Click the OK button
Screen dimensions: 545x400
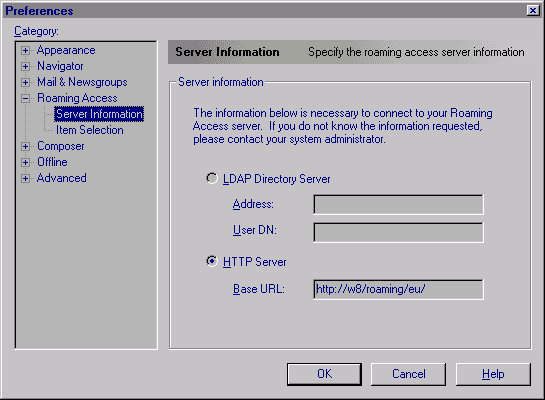[324, 374]
